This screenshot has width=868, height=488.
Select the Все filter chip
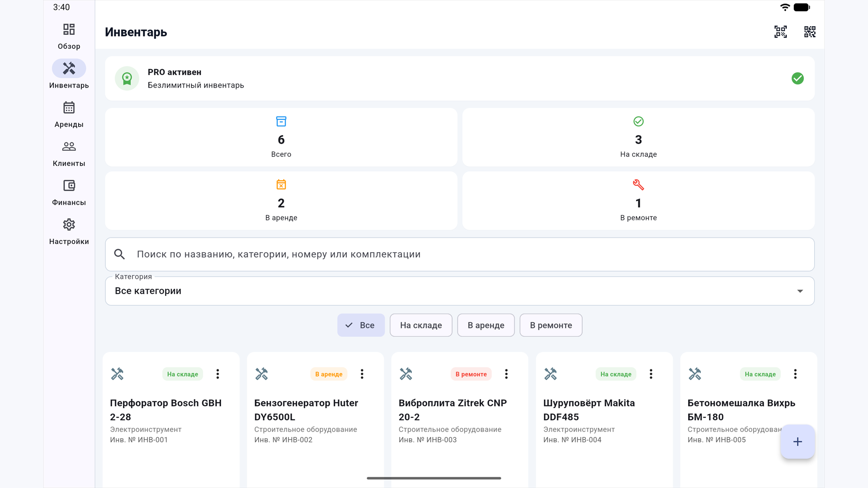(x=361, y=325)
